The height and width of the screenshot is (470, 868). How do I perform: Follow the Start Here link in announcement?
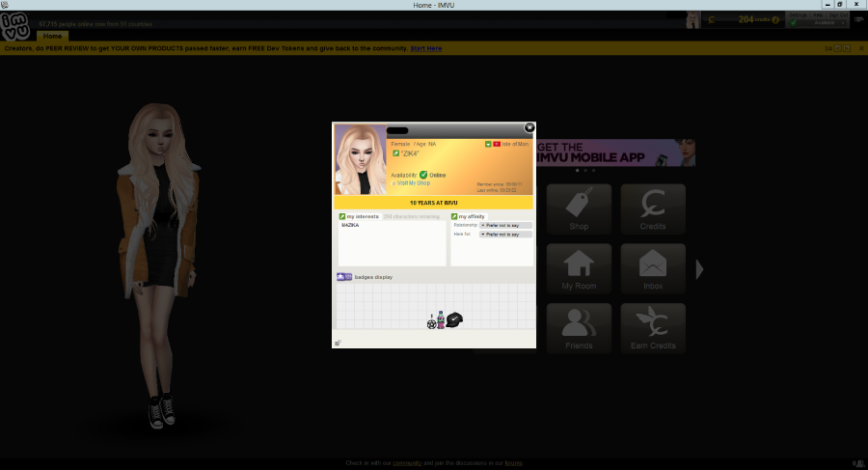click(425, 49)
